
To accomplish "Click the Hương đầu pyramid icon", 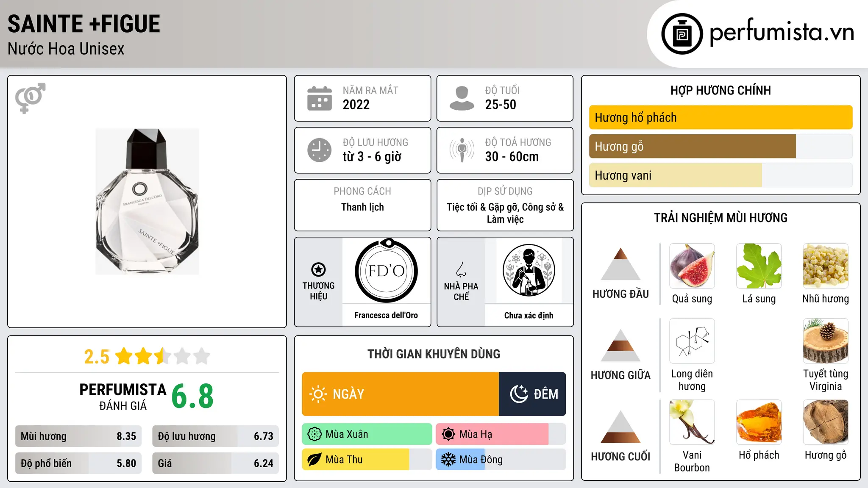I will pyautogui.click(x=620, y=264).
